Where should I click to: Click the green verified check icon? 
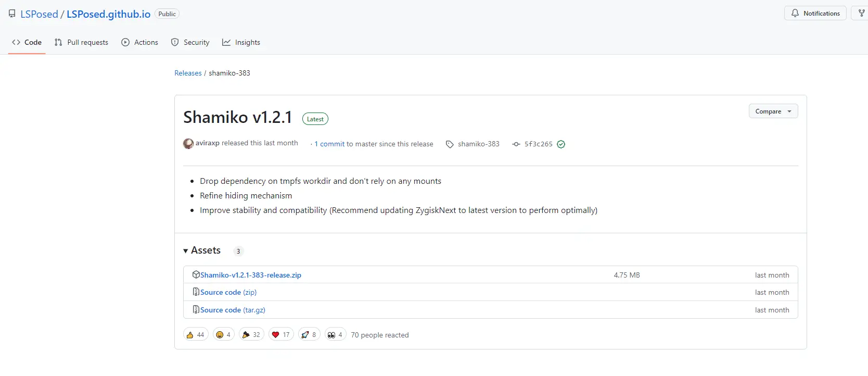(561, 144)
